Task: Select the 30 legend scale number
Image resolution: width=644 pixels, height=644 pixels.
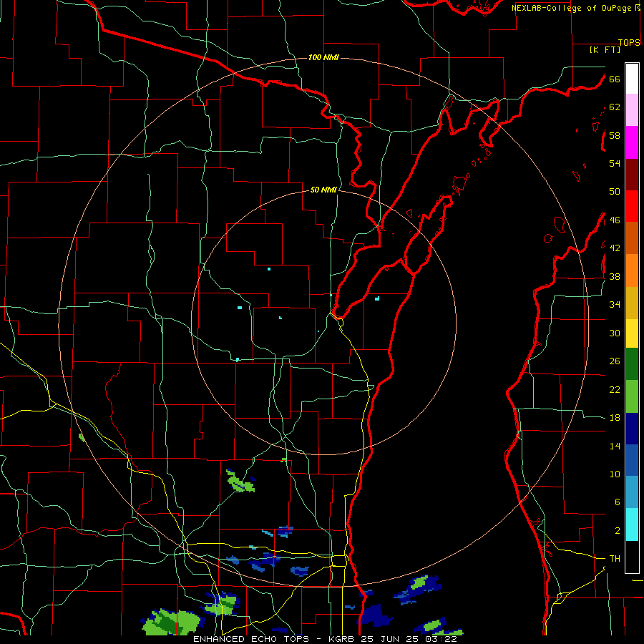Action: [615, 333]
